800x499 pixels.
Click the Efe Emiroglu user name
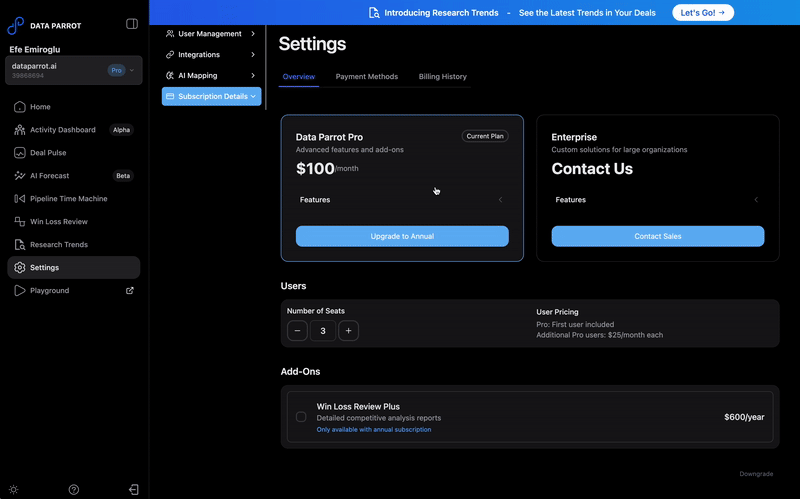(35, 49)
